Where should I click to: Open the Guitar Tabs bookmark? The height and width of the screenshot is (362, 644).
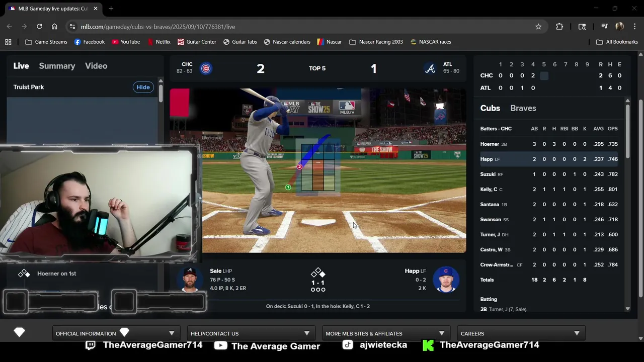coord(240,42)
